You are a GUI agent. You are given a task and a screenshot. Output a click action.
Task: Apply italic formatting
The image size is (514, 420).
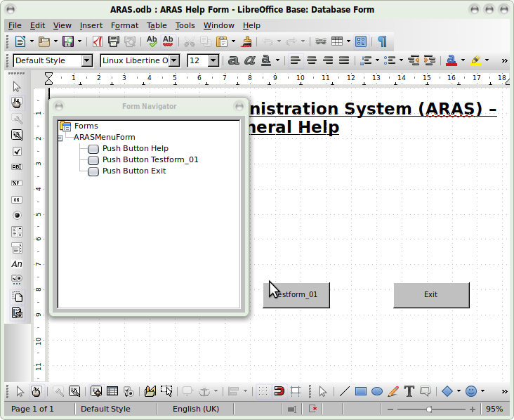(x=250, y=60)
